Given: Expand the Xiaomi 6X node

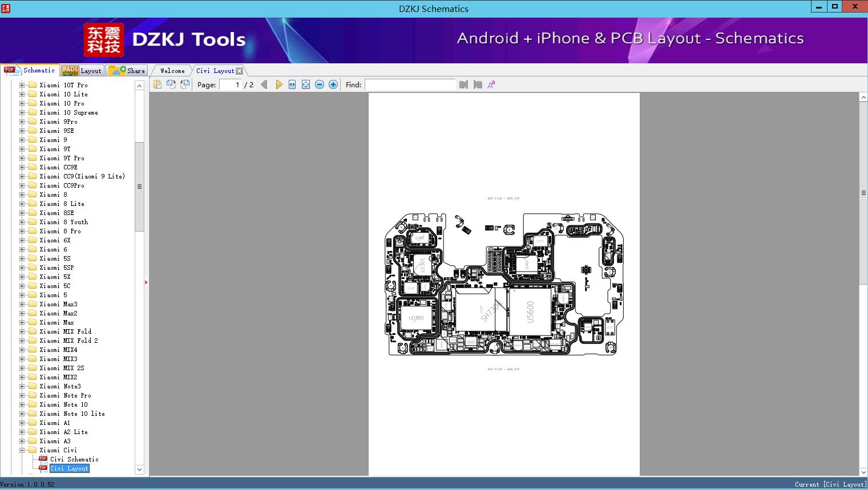Looking at the screenshot, I should 22,240.
